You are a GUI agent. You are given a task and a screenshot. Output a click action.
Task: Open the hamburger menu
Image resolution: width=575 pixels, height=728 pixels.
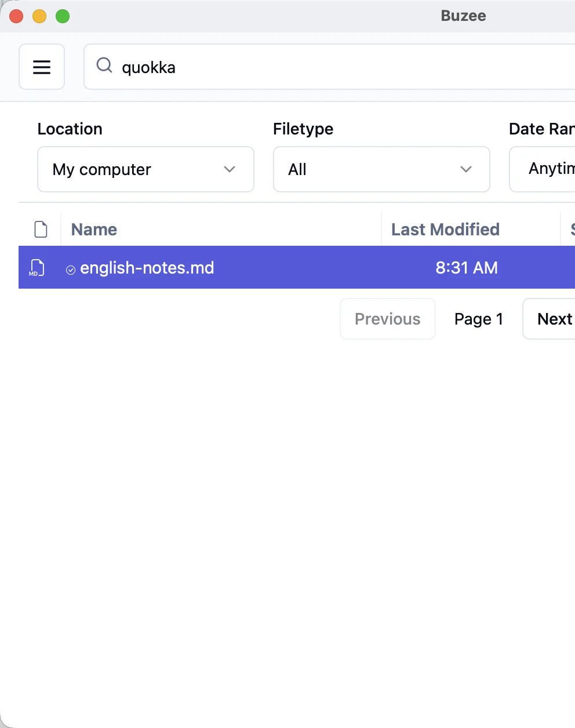[42, 67]
